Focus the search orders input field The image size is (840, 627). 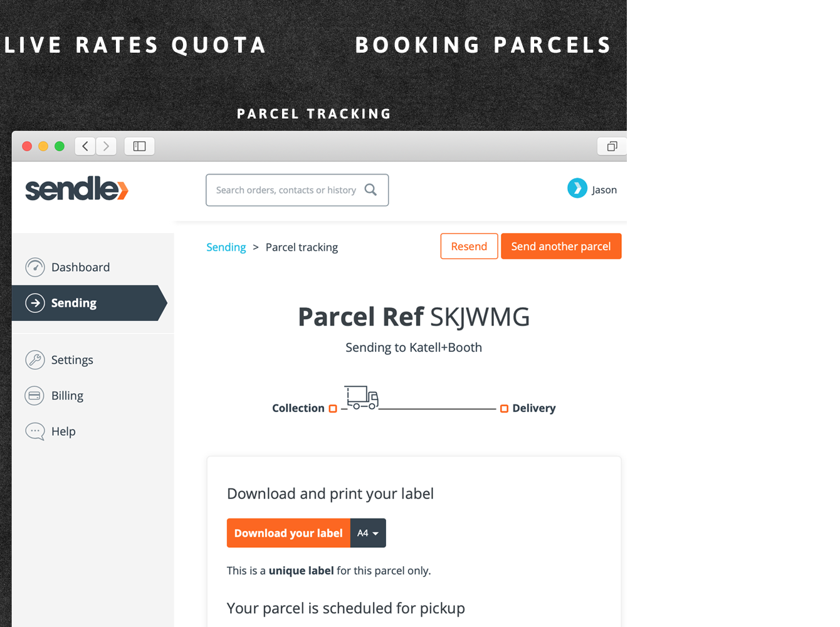pyautogui.click(x=286, y=190)
